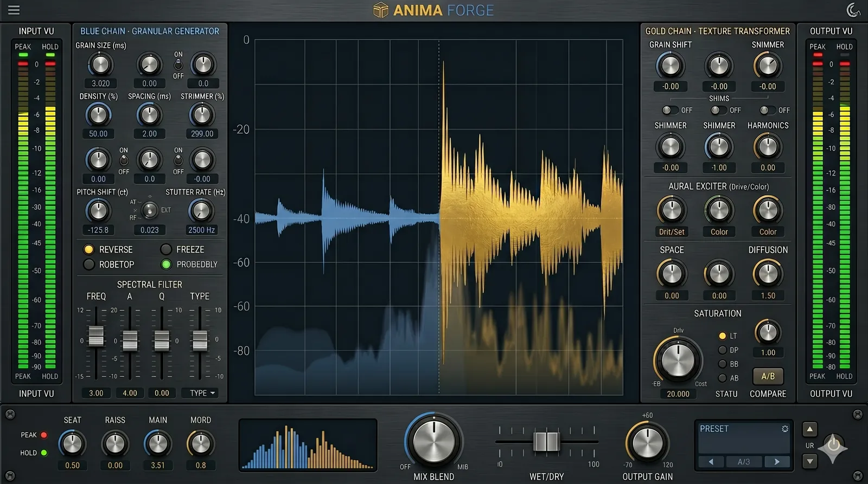Enable the ROBETOP option

pos(88,264)
